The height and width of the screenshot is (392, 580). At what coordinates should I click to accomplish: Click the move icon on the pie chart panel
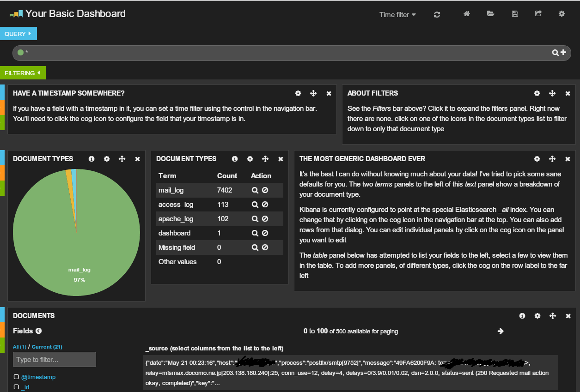click(122, 159)
